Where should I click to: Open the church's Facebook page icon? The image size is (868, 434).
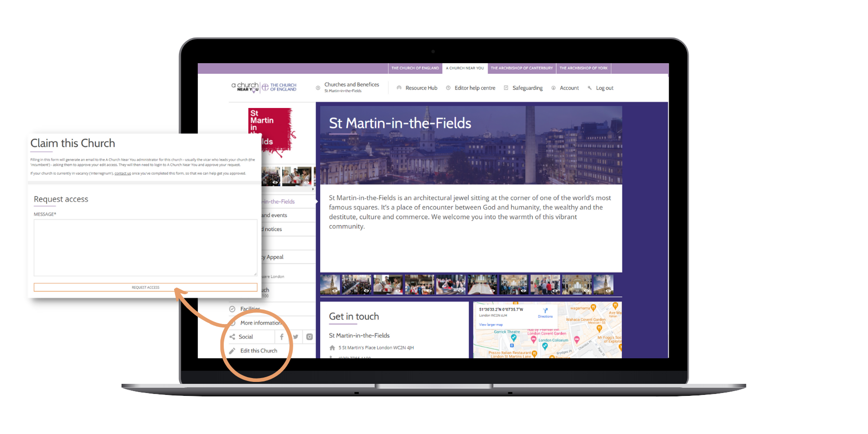282,337
